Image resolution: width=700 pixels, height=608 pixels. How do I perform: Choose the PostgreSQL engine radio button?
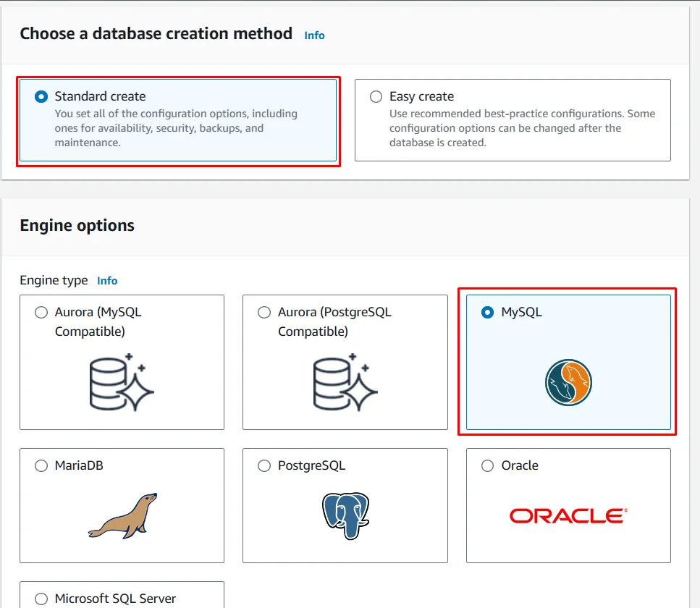[264, 465]
